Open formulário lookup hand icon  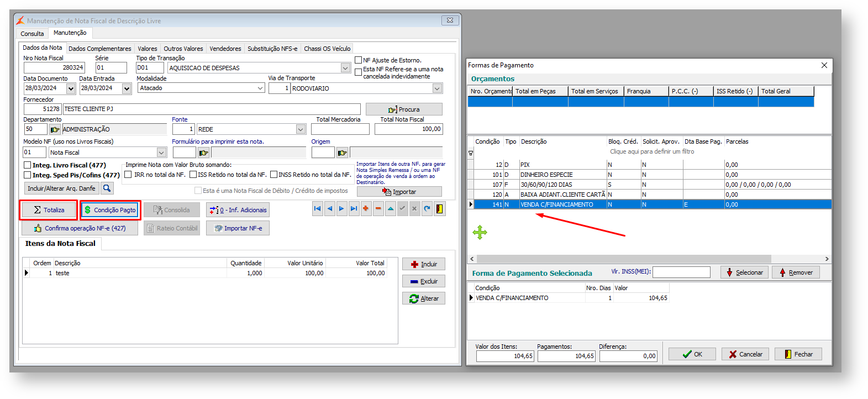(x=203, y=153)
